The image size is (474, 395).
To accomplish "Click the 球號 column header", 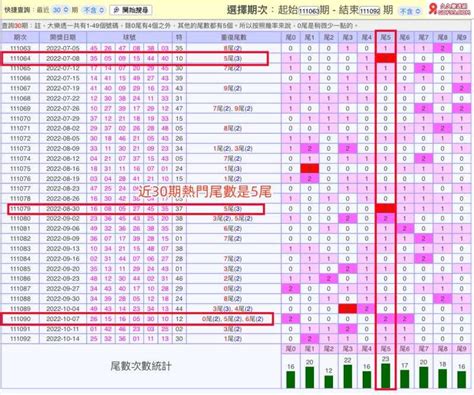I will (129, 37).
